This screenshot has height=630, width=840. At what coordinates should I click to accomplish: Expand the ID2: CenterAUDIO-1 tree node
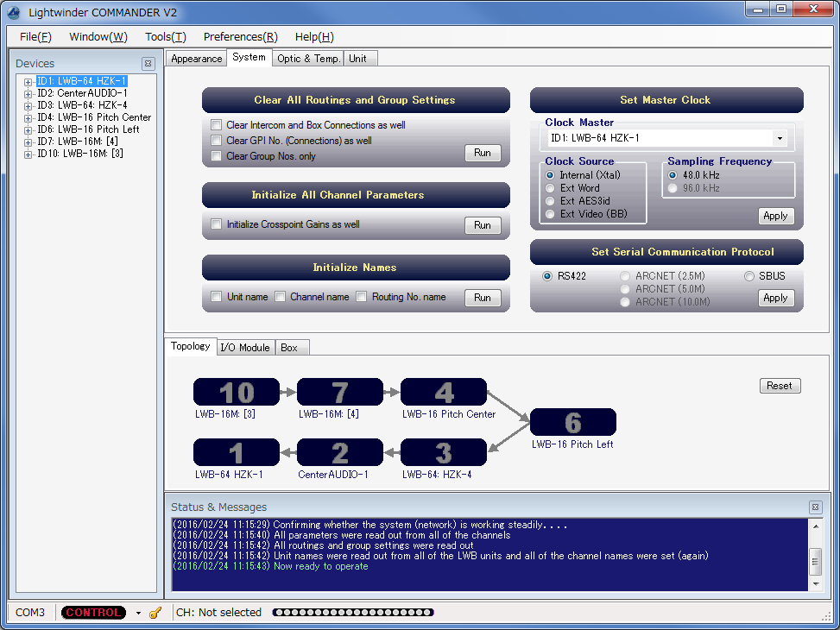(x=28, y=94)
